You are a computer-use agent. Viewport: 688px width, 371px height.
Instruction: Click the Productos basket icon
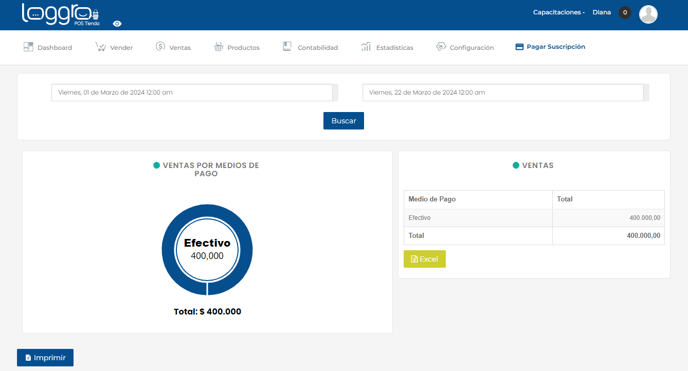tap(218, 46)
